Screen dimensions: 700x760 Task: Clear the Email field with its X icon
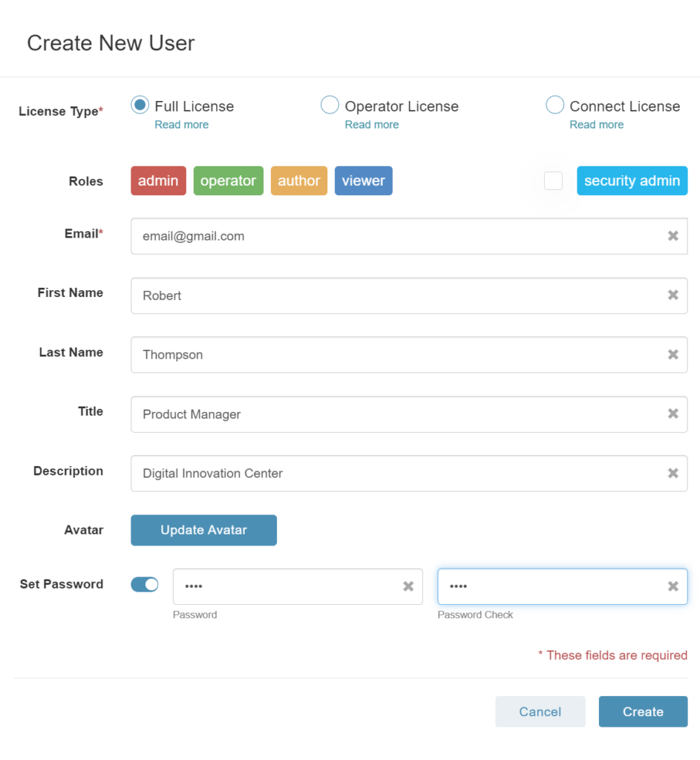(x=673, y=236)
